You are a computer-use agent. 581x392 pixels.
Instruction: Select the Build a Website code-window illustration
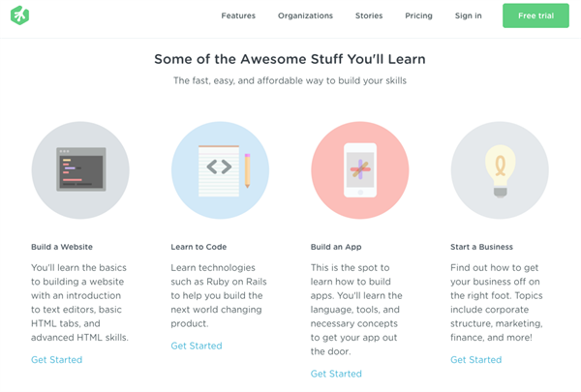[80, 170]
